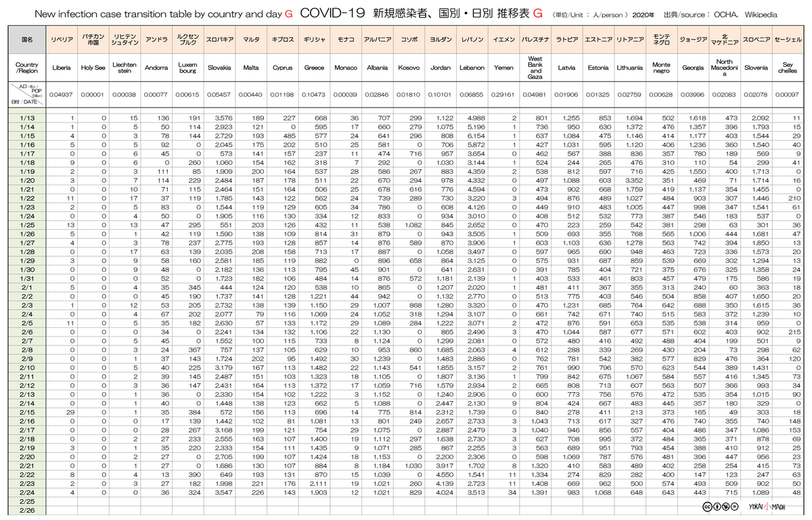Click the 'North Macedonia' column header
The width and height of the screenshot is (812, 520).
[724, 68]
